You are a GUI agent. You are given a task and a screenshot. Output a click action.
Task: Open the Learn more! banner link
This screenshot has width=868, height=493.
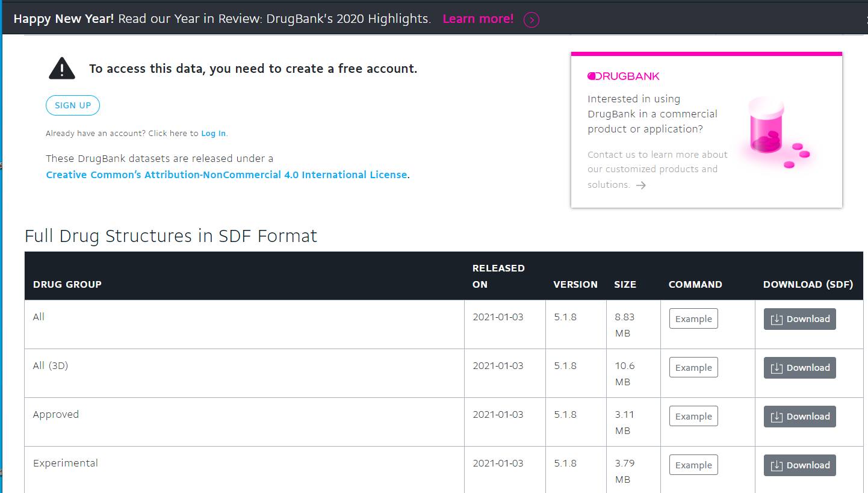click(478, 19)
